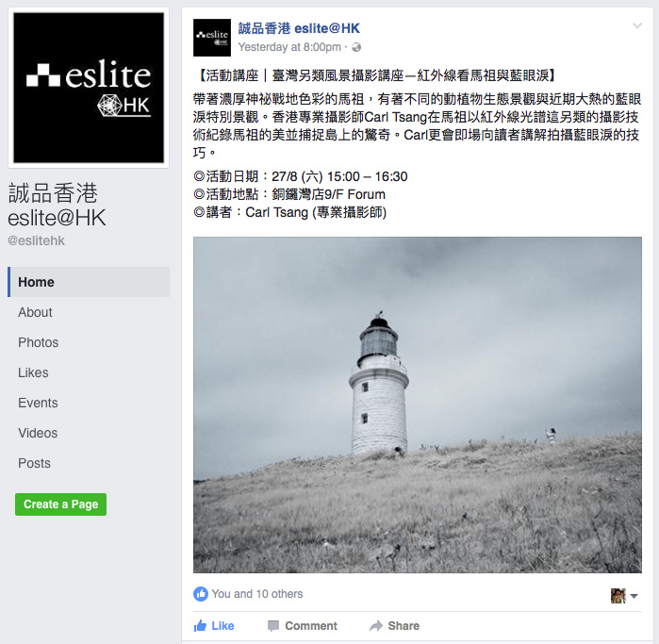Open the Videos section

coord(38,433)
